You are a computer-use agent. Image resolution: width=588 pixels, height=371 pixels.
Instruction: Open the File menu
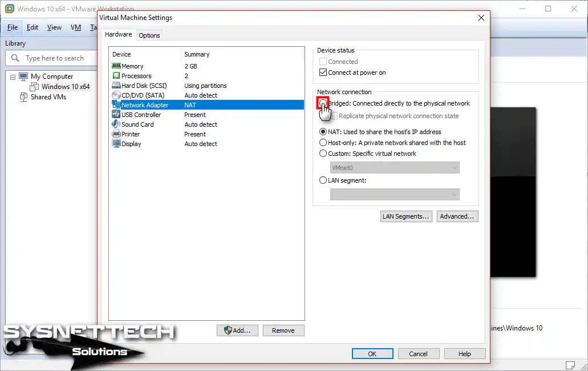click(x=13, y=27)
